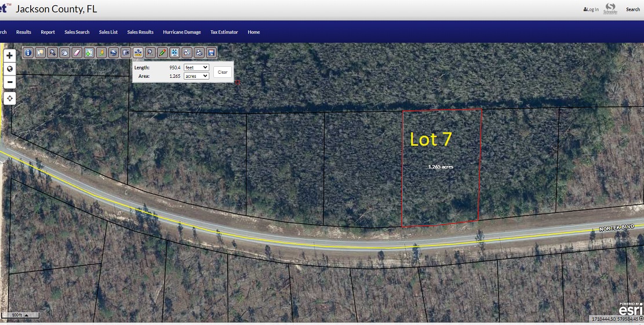Zoom in with the plus button
Image resolution: width=644 pixels, height=325 pixels.
[x=10, y=56]
